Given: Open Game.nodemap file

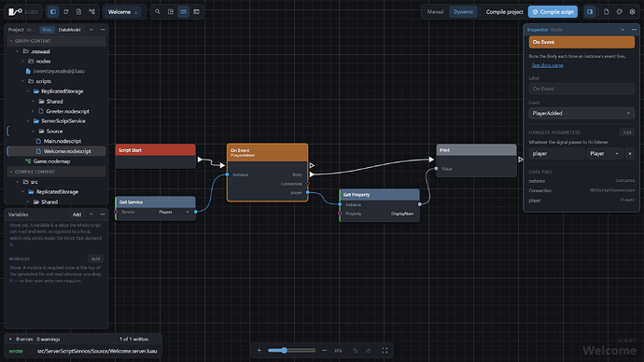Looking at the screenshot, I should point(51,161).
